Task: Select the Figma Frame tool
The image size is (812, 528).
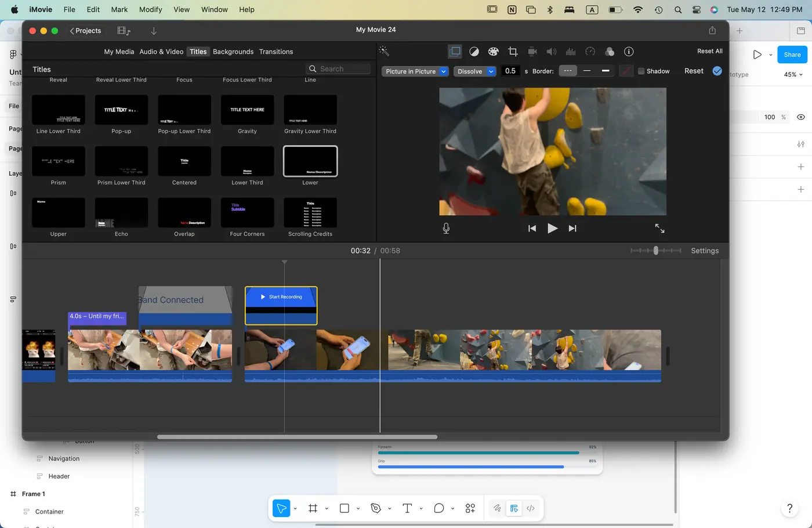Action: (313, 508)
